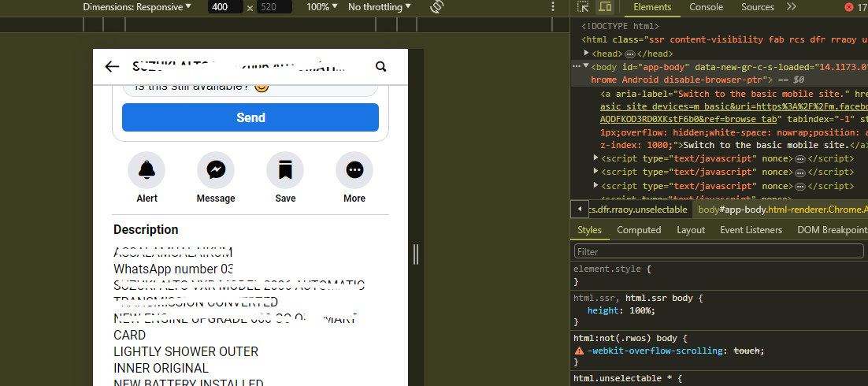Select the Layout tab
Image resolution: width=868 pixels, height=386 pixels.
click(691, 230)
